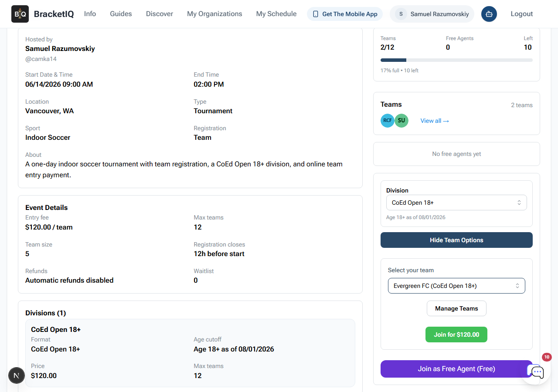Image resolution: width=558 pixels, height=392 pixels.
Task: Open the Discover page
Action: tap(160, 14)
